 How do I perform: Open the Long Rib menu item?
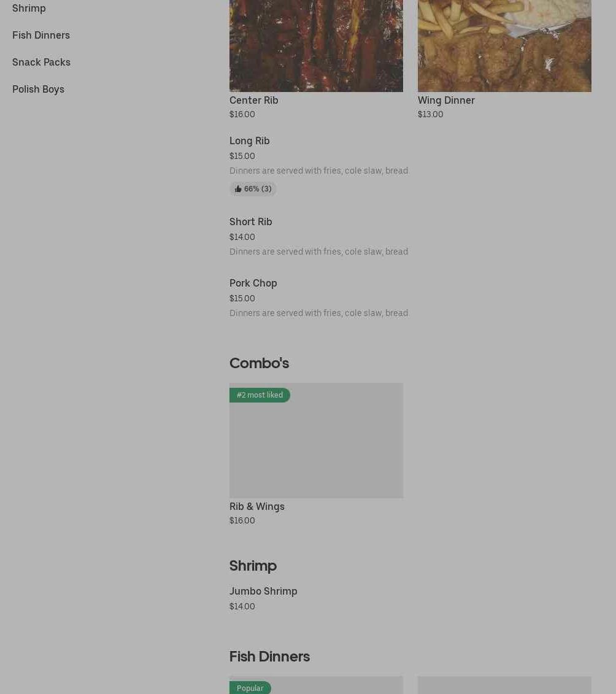(249, 141)
